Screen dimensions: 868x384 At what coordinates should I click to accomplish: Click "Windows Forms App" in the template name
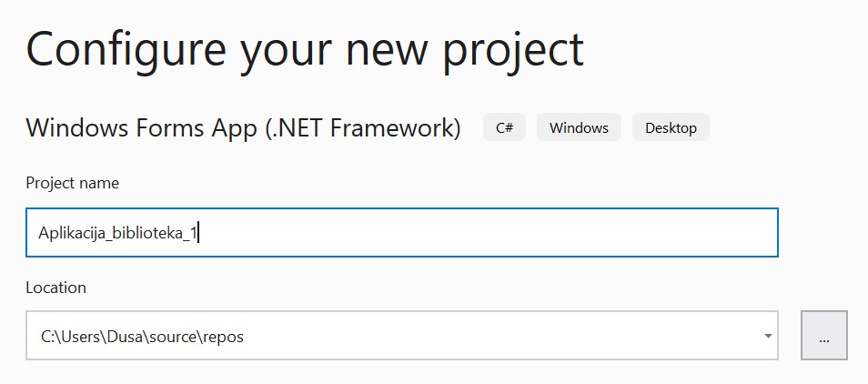coord(141,128)
